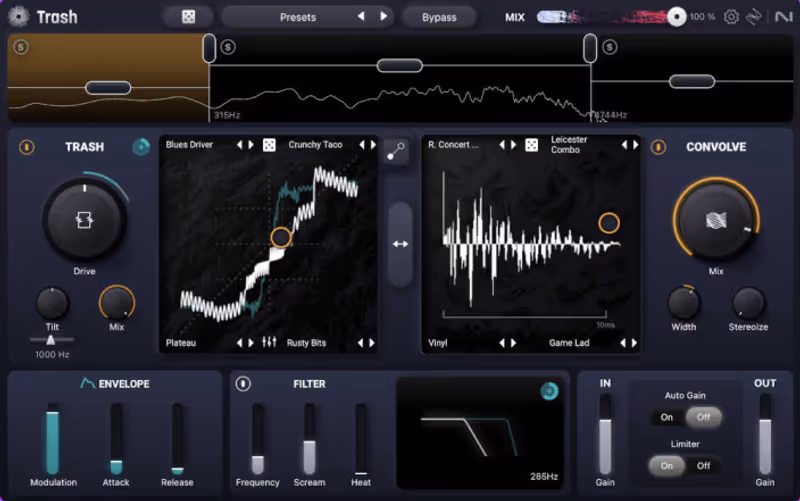Screen dimensions: 800x501
Task: Select previous Vinyl impulse
Action: 502,343
